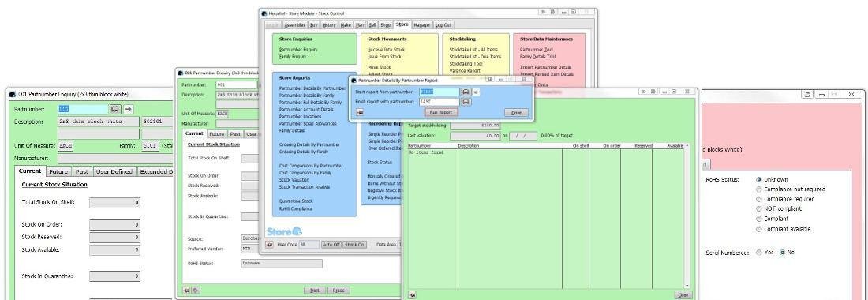868x300 pixels.
Task: Open Partnumber Enquiry link under Store Enquiries
Action: coord(298,50)
